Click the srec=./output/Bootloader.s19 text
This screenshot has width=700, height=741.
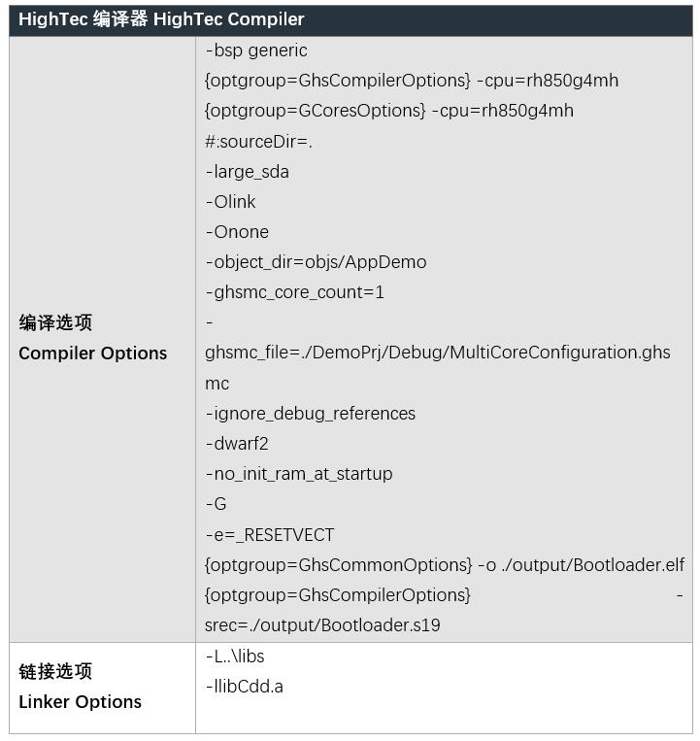322,626
